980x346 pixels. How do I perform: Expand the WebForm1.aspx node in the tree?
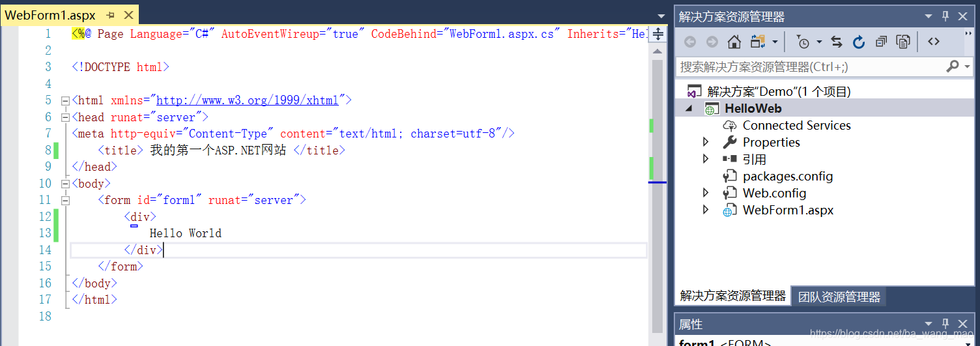[x=706, y=210]
